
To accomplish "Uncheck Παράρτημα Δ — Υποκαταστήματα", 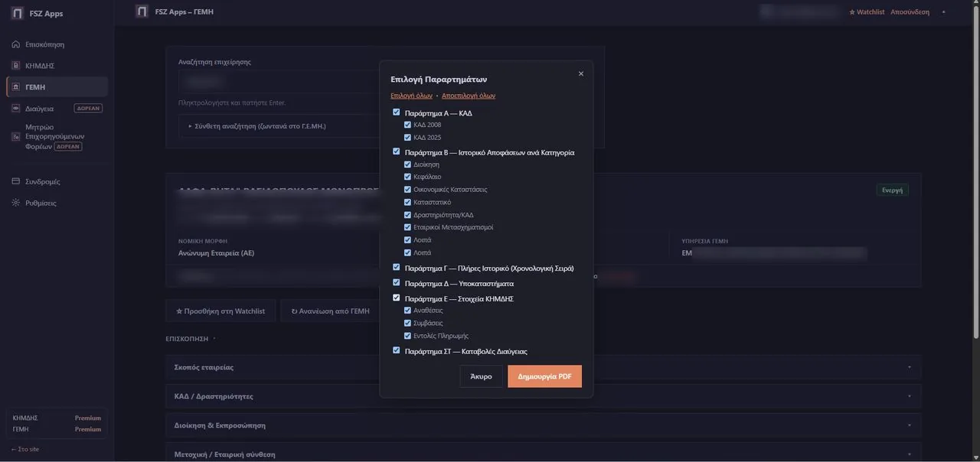I will point(397,283).
